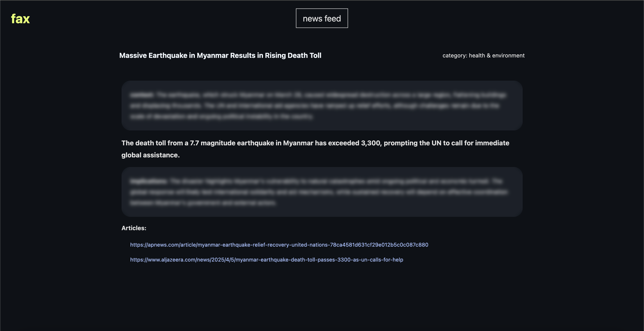Open the news feed button

point(322,18)
